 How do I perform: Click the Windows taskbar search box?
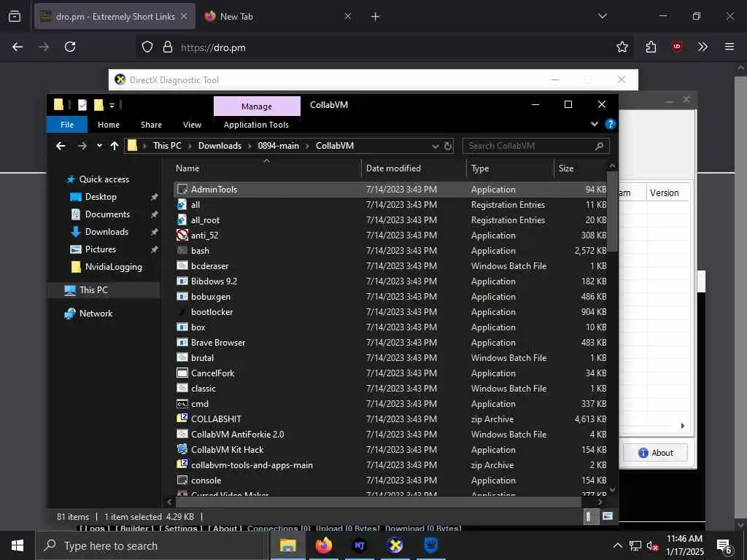pyautogui.click(x=151, y=545)
